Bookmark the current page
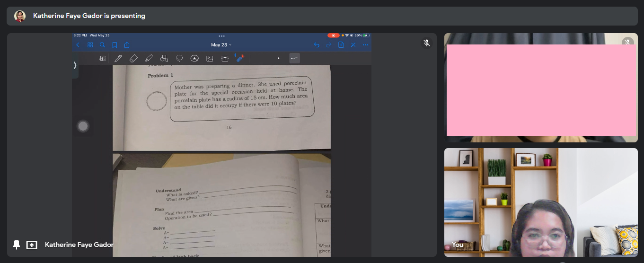This screenshot has width=644, height=263. click(115, 45)
